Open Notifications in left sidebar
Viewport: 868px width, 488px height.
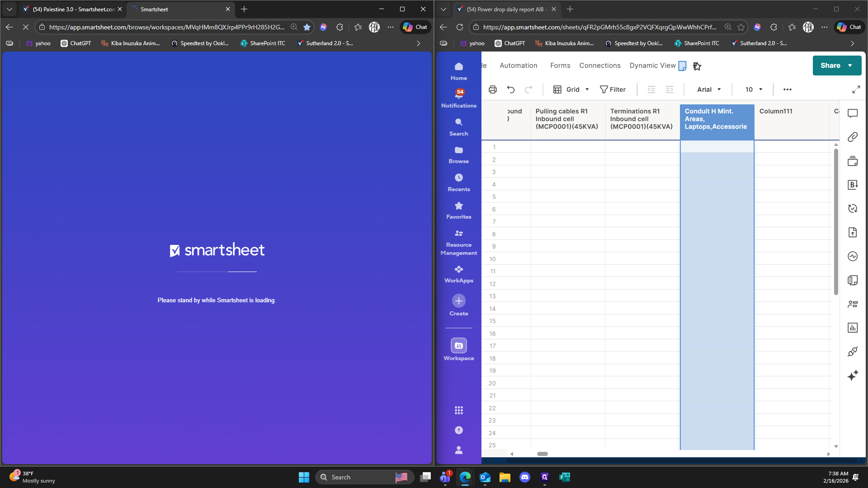click(458, 98)
